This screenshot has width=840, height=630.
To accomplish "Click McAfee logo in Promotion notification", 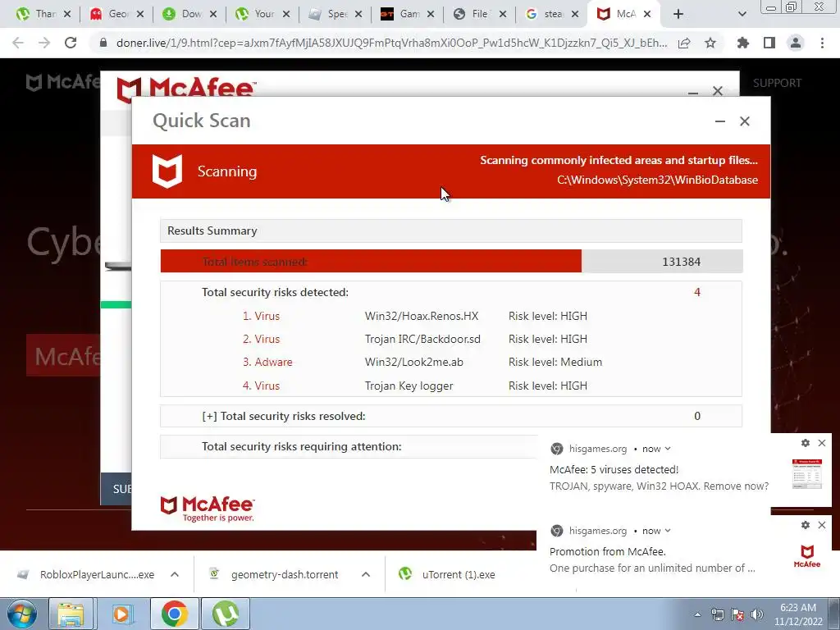I will point(807,556).
